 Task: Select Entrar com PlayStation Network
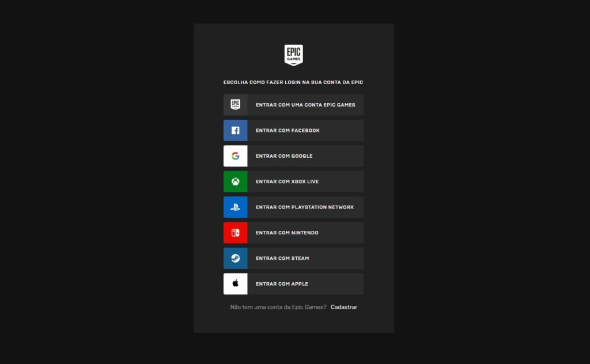pyautogui.click(x=293, y=207)
